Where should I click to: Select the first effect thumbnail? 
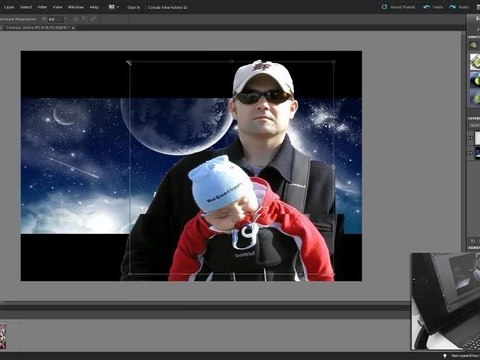pyautogui.click(x=475, y=62)
